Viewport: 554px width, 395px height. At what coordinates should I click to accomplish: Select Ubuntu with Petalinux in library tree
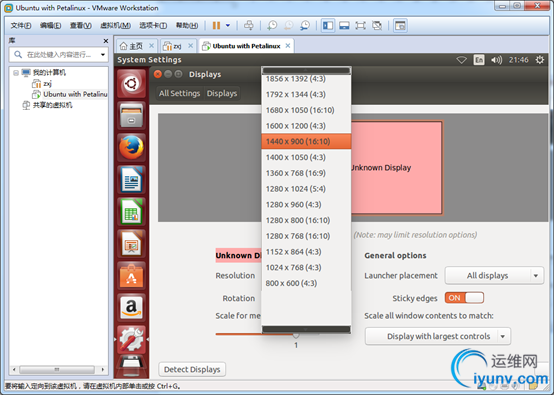(70, 94)
